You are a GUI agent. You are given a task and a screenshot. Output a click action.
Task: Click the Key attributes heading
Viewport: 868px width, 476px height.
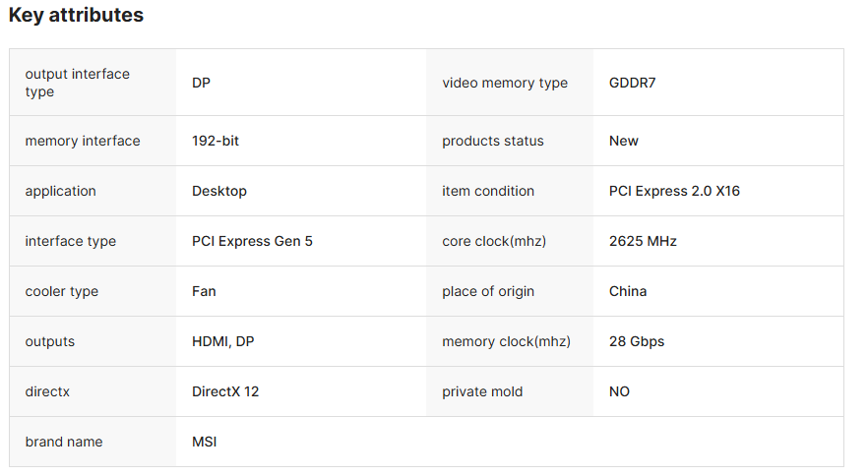point(76,15)
